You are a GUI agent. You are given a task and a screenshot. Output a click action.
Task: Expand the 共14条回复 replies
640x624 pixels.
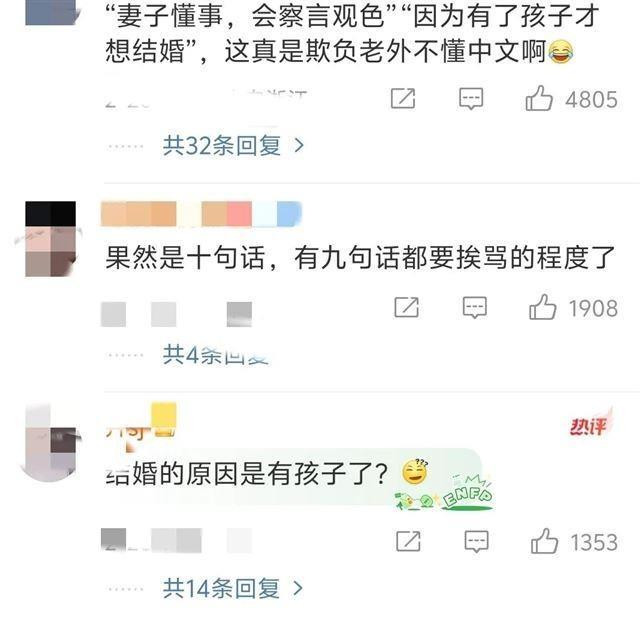pos(233,588)
